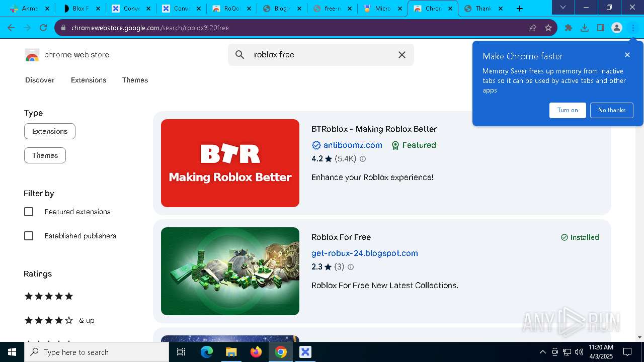The width and height of the screenshot is (644, 362).
Task: Click the page scrollbar down arrow
Action: tap(639, 337)
